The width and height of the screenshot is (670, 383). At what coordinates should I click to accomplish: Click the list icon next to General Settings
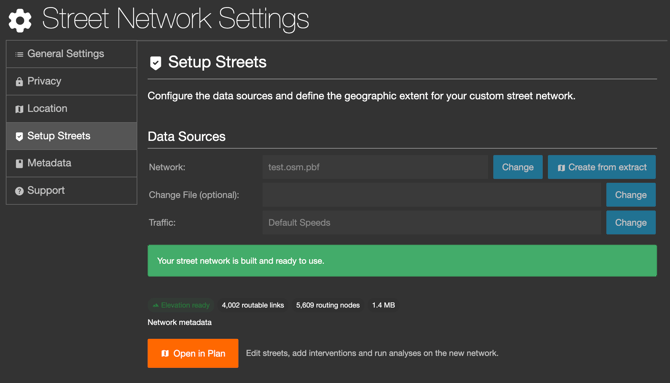pos(19,54)
